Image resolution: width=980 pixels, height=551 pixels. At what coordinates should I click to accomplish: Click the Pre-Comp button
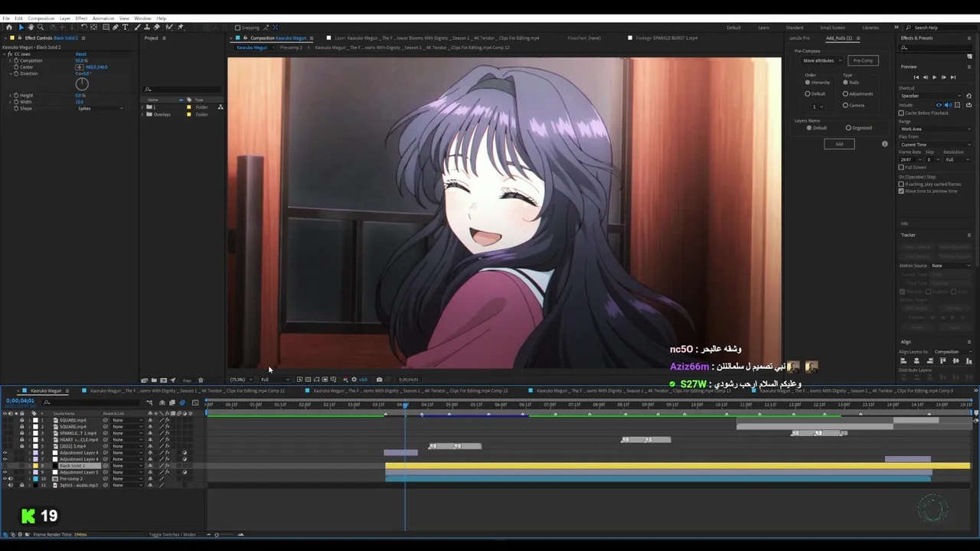[x=863, y=60]
